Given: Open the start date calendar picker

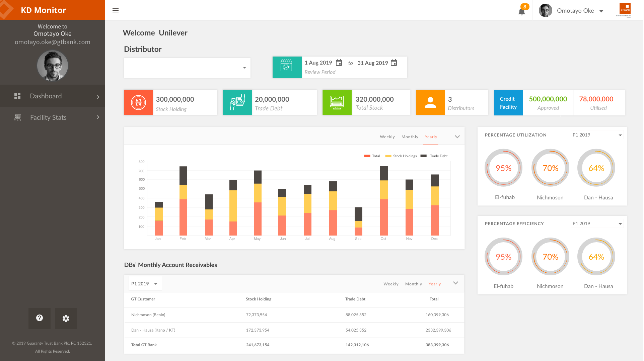Looking at the screenshot, I should [x=339, y=63].
